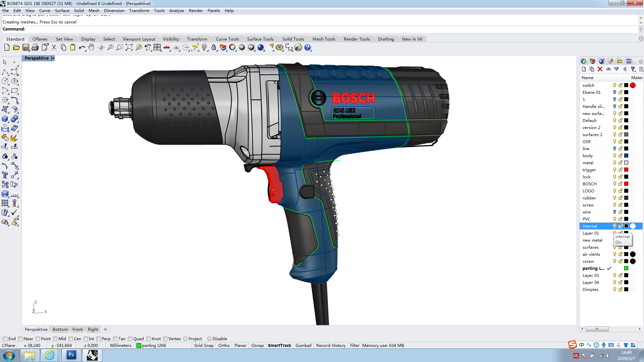Enable the End osnap checkbox
The height and width of the screenshot is (362, 644).
(x=5, y=339)
